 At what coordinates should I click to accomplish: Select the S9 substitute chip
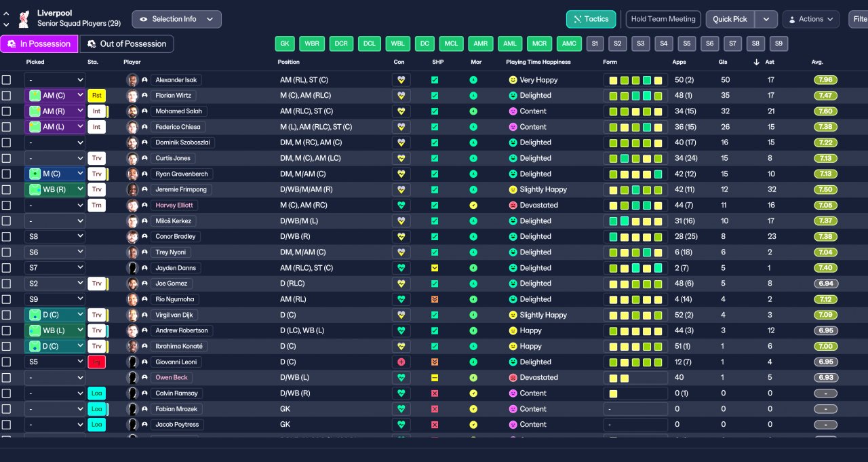[778, 43]
